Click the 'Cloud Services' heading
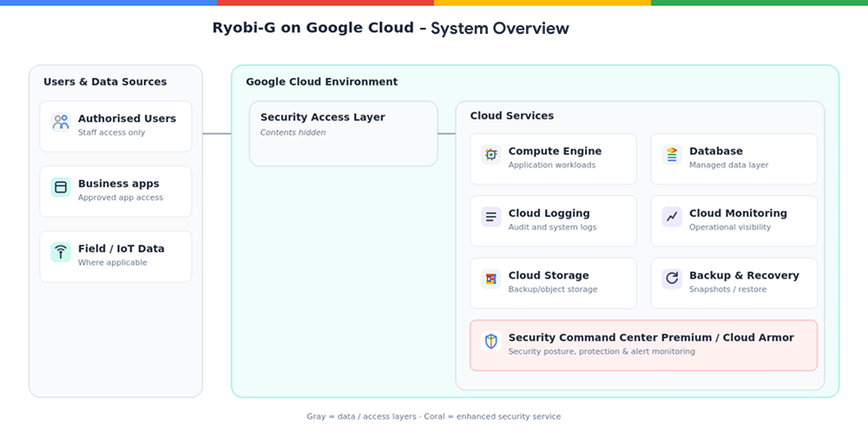The width and height of the screenshot is (868, 431). 512,115
